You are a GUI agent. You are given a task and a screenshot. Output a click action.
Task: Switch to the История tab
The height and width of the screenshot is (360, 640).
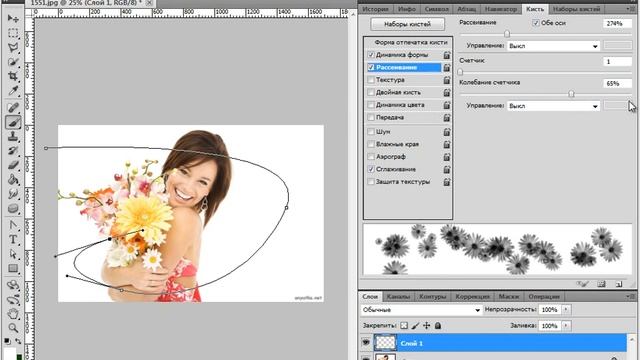375,9
